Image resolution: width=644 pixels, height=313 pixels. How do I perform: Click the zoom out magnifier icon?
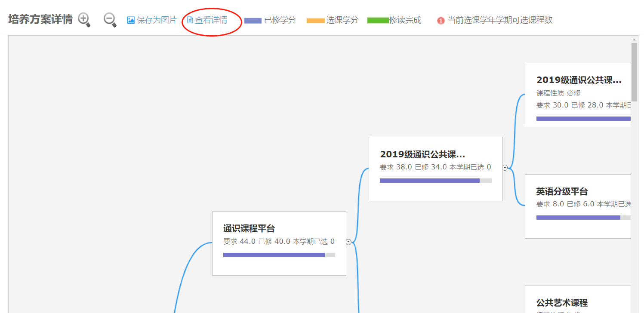[110, 19]
